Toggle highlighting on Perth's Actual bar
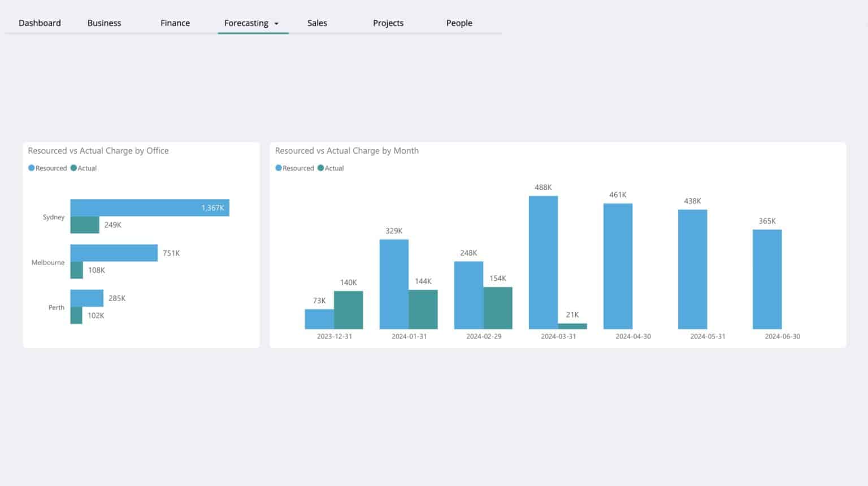The height and width of the screenshot is (486, 868). pos(75,315)
